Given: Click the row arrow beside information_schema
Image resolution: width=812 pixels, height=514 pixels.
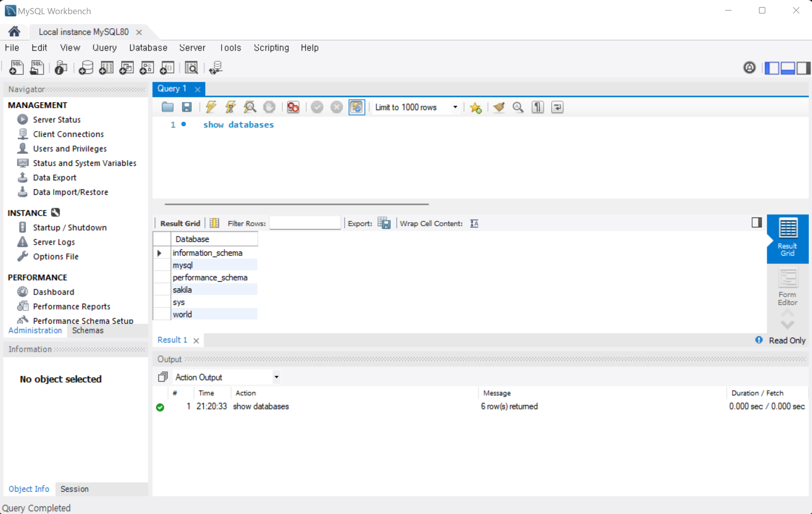Looking at the screenshot, I should coord(160,253).
